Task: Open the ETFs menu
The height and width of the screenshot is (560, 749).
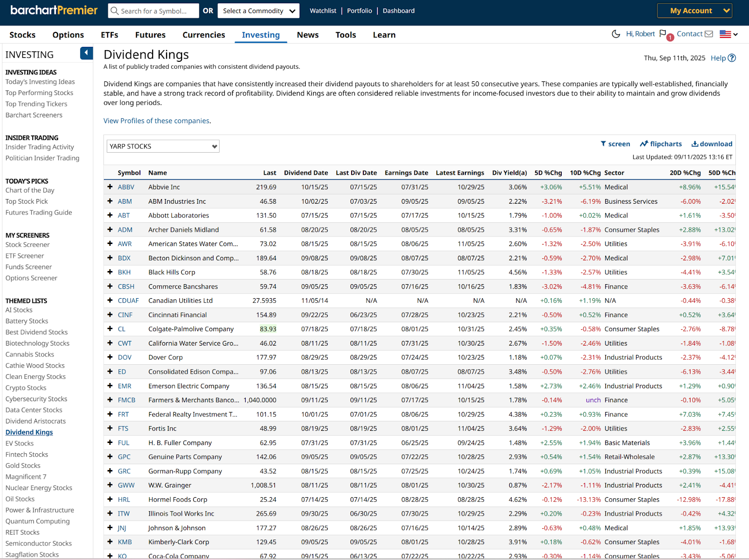Action: (110, 35)
